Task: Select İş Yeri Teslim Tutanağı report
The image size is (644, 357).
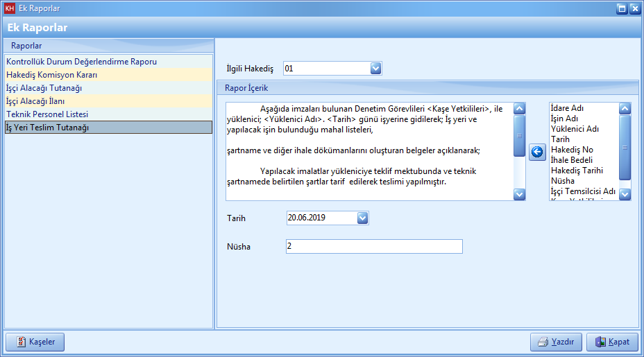Action: coord(47,128)
